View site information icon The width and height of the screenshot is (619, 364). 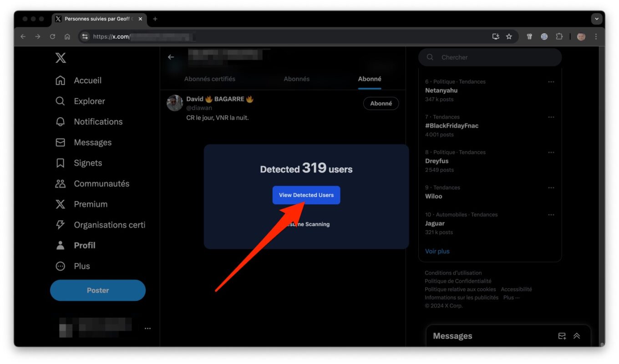(85, 37)
